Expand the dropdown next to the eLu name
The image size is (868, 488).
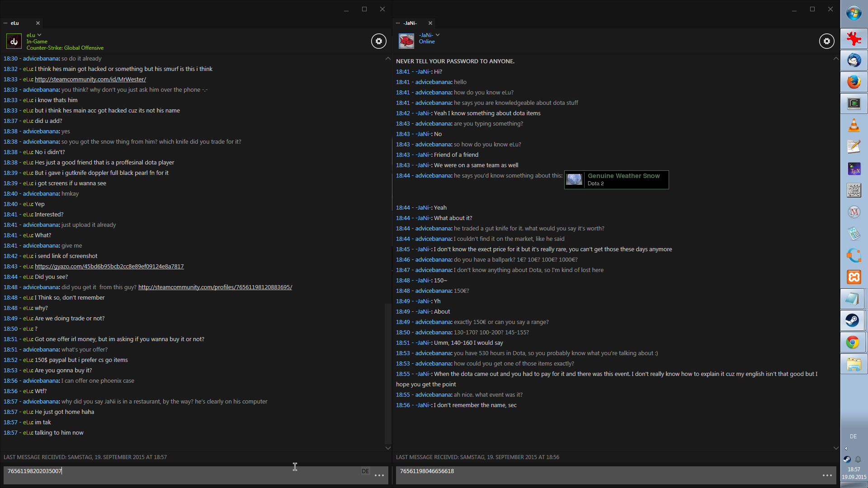(39, 35)
